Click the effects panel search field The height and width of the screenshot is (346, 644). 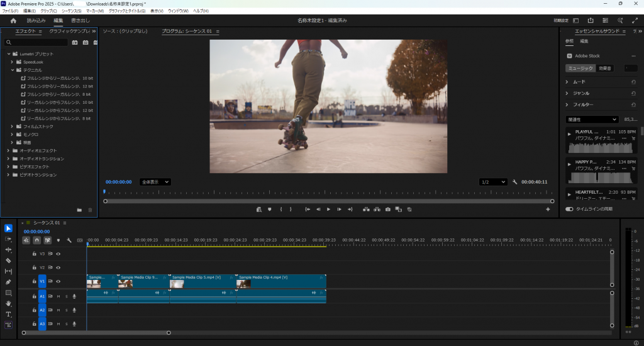pyautogui.click(x=38, y=42)
